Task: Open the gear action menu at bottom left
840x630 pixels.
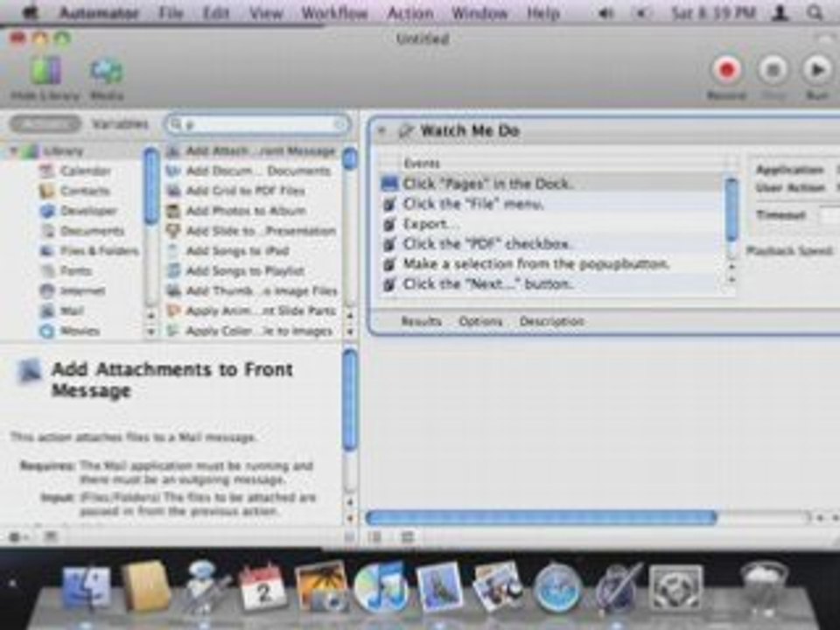Action: pos(18,536)
